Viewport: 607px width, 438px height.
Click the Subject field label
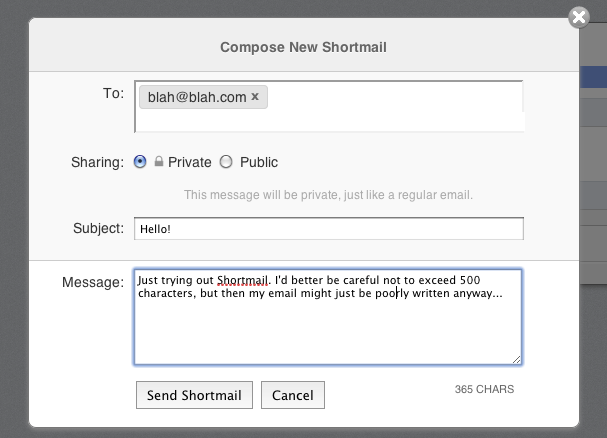coord(98,228)
